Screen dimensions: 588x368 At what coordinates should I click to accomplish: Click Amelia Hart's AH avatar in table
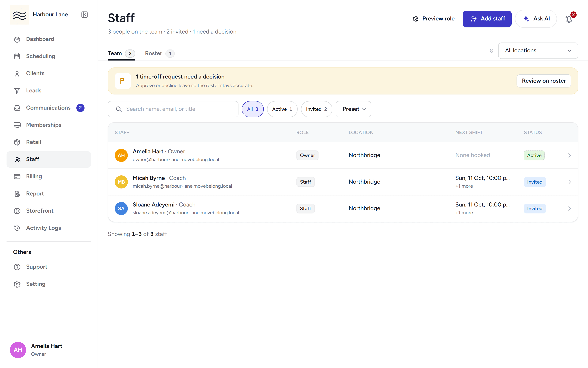[x=121, y=155]
